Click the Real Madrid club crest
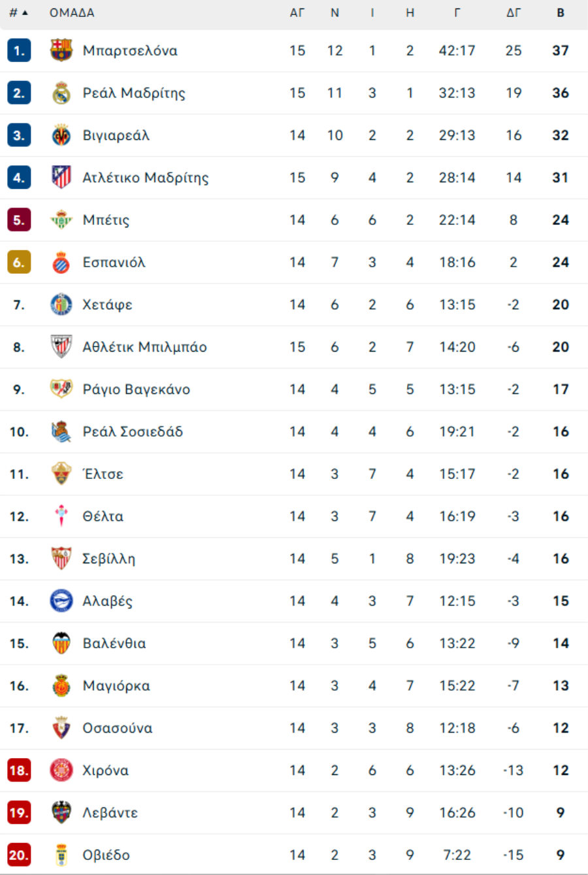Image resolution: width=588 pixels, height=875 pixels. click(61, 93)
